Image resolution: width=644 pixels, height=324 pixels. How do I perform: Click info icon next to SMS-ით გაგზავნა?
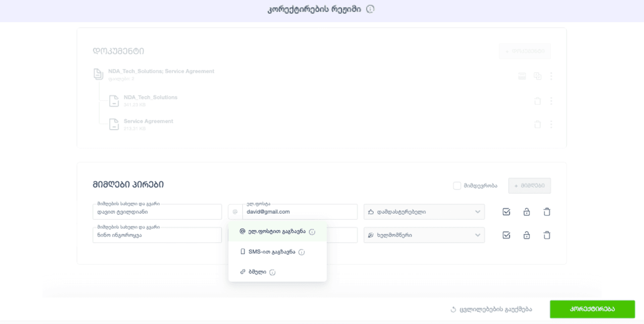pos(302,252)
